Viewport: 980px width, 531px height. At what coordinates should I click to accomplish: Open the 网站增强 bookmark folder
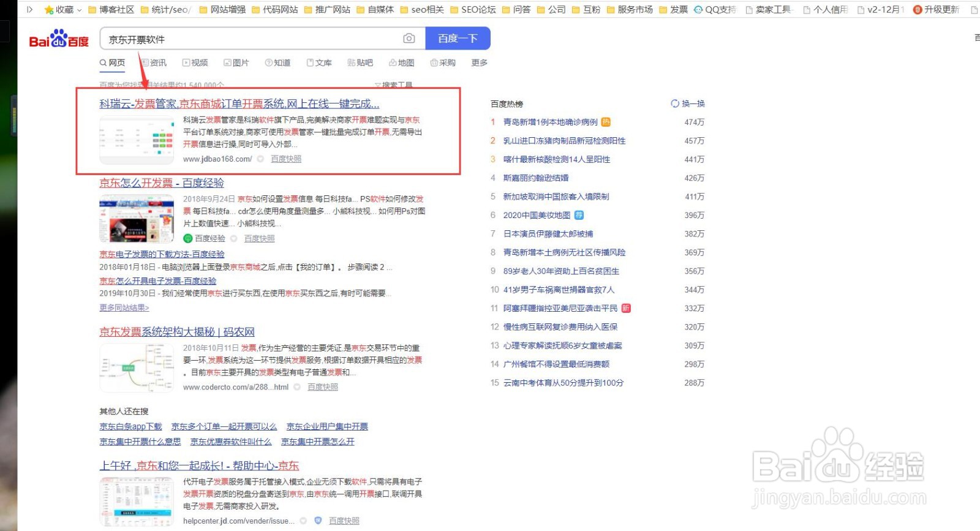222,10
